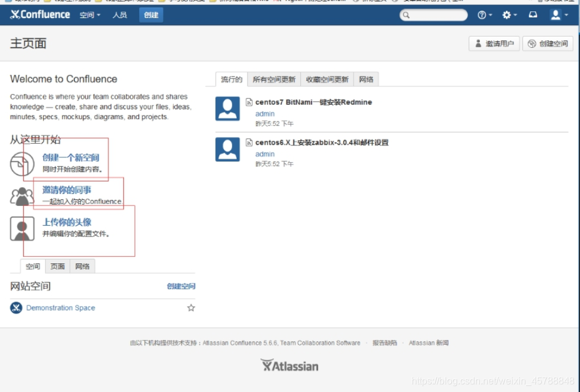Screen dimensions: 580x392
Task: Click the Atlassian Confluence 5.6.6 footer link
Action: [x=240, y=343]
